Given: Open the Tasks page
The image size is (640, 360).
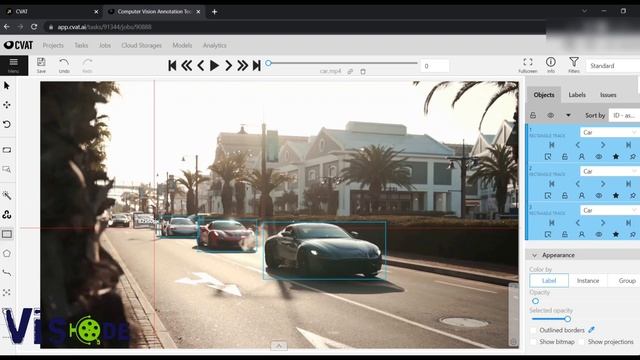Looking at the screenshot, I should click(81, 45).
